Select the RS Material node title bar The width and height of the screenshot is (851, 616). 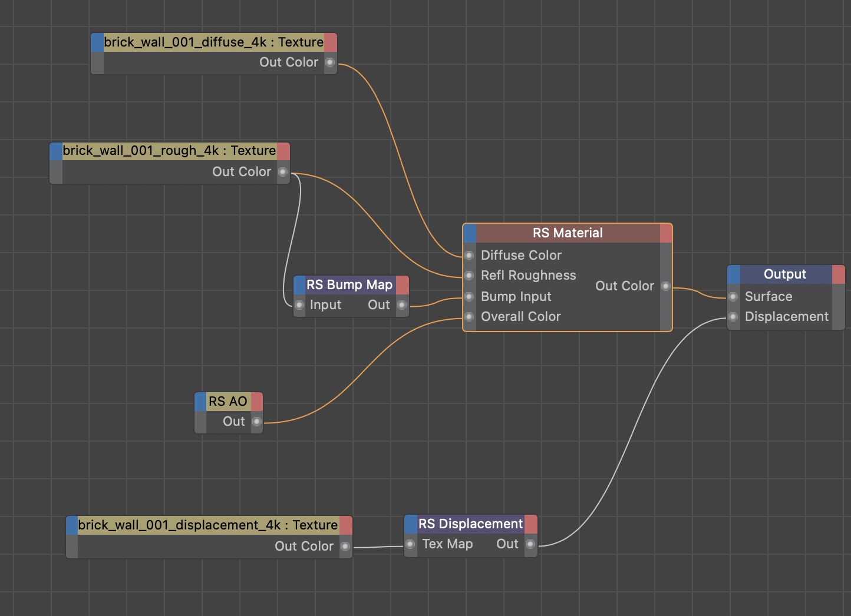(x=568, y=233)
